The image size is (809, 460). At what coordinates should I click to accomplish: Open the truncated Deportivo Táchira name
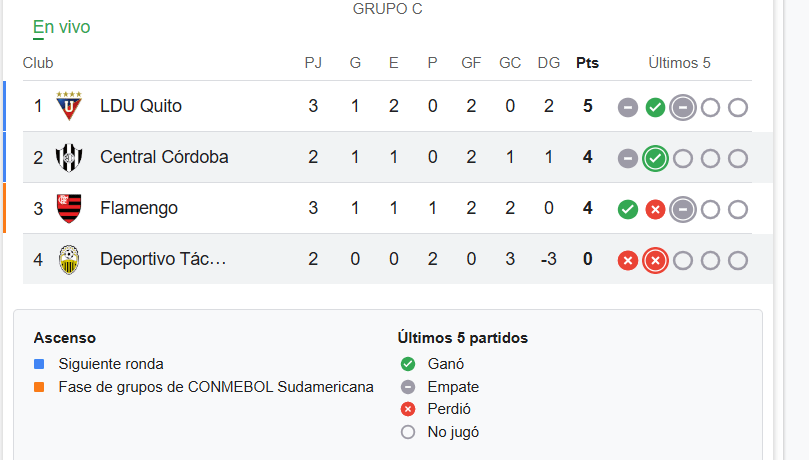[x=163, y=260]
